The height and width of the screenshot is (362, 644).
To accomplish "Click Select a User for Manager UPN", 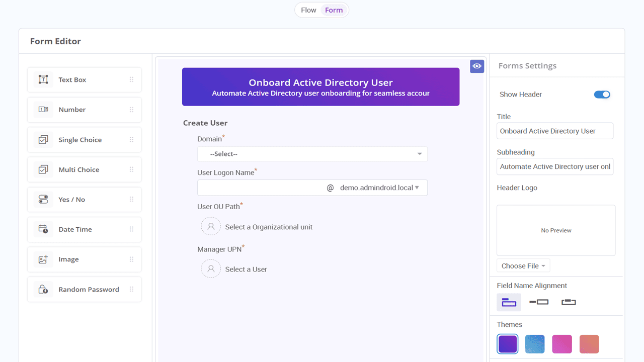I will coord(246,269).
